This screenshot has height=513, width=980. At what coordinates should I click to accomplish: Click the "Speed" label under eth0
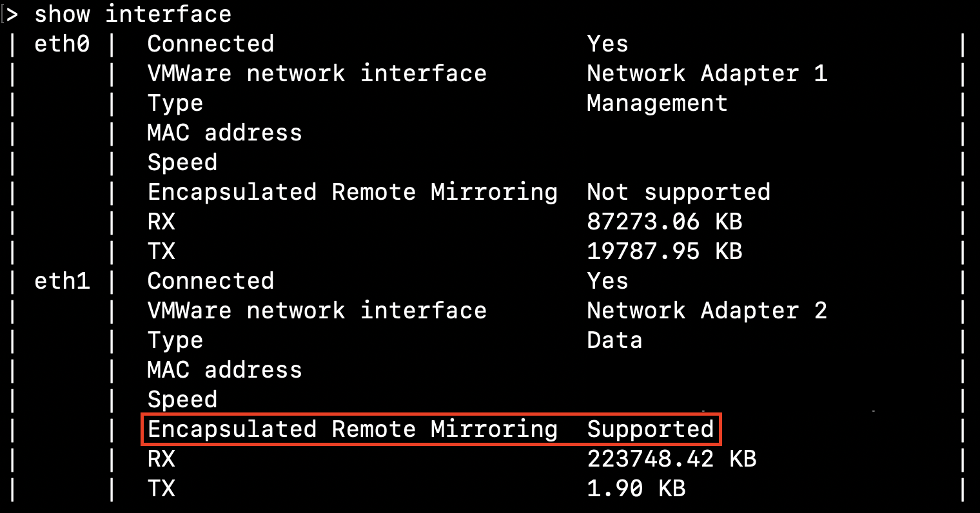pos(182,162)
